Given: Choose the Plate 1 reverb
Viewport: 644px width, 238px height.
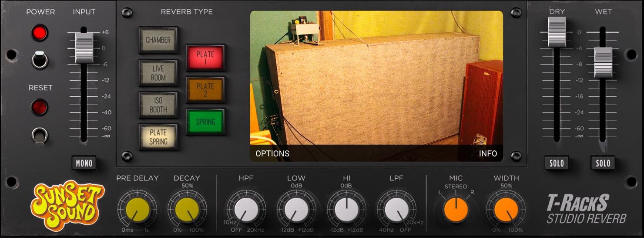Looking at the screenshot, I should point(205,58).
